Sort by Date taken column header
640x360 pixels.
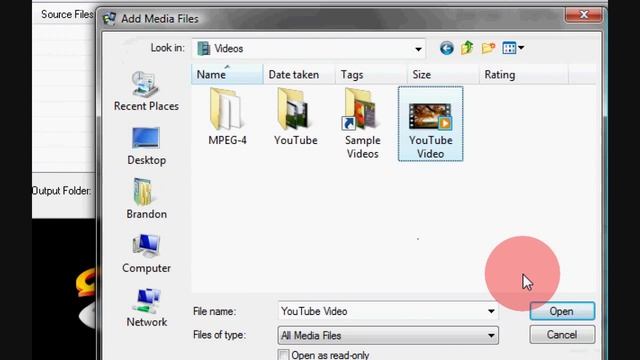(x=299, y=75)
